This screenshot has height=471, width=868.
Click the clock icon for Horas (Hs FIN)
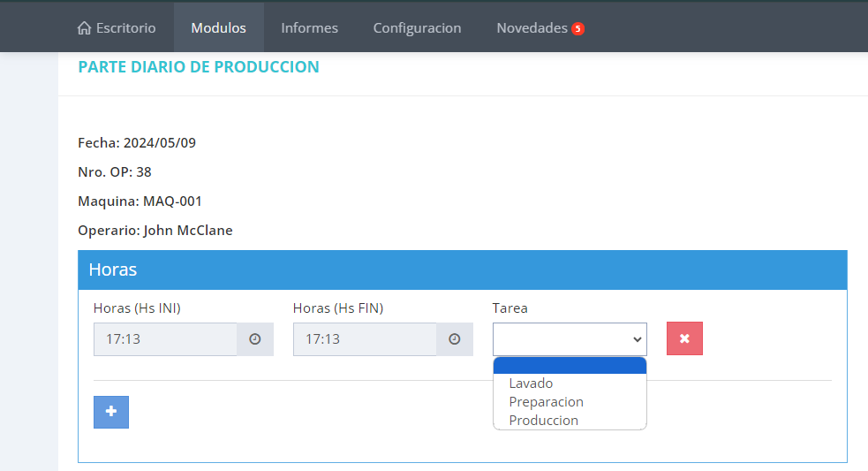point(455,339)
